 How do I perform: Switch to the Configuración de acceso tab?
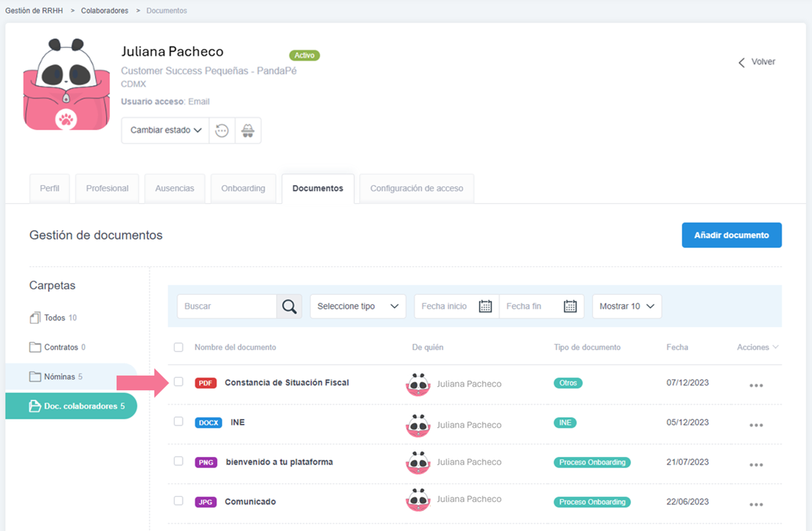point(416,188)
